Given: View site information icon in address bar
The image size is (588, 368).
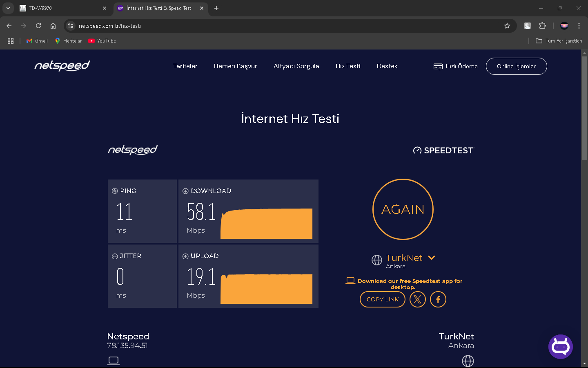Looking at the screenshot, I should (71, 26).
